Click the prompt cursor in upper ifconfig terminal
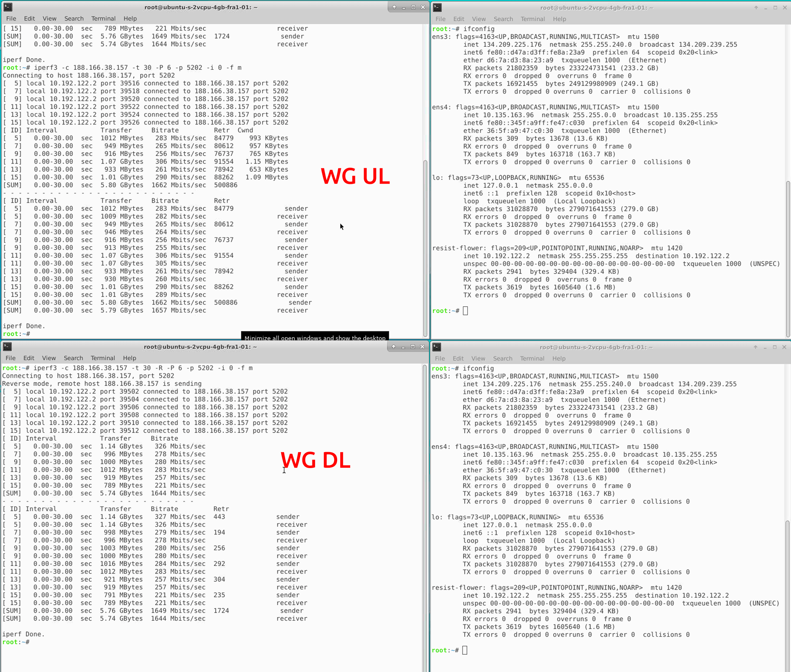The height and width of the screenshot is (672, 791). click(x=465, y=311)
